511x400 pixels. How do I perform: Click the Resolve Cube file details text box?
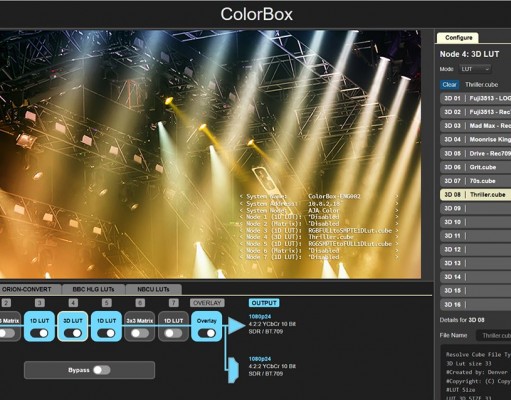pos(476,373)
